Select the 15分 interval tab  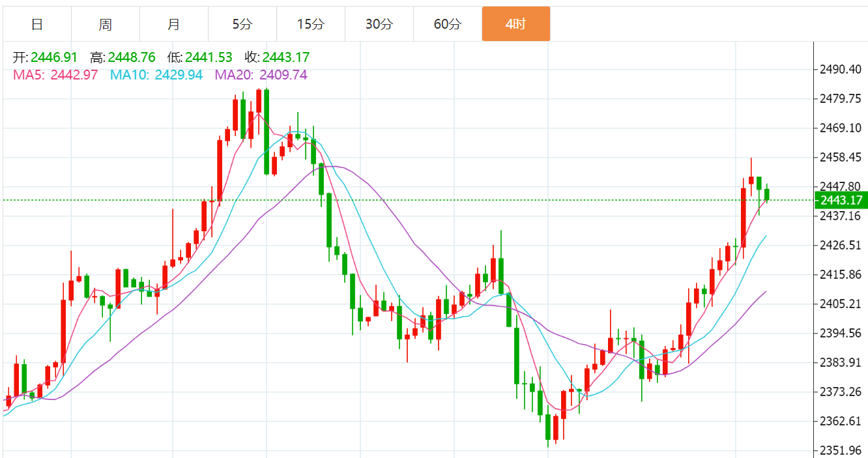(311, 24)
